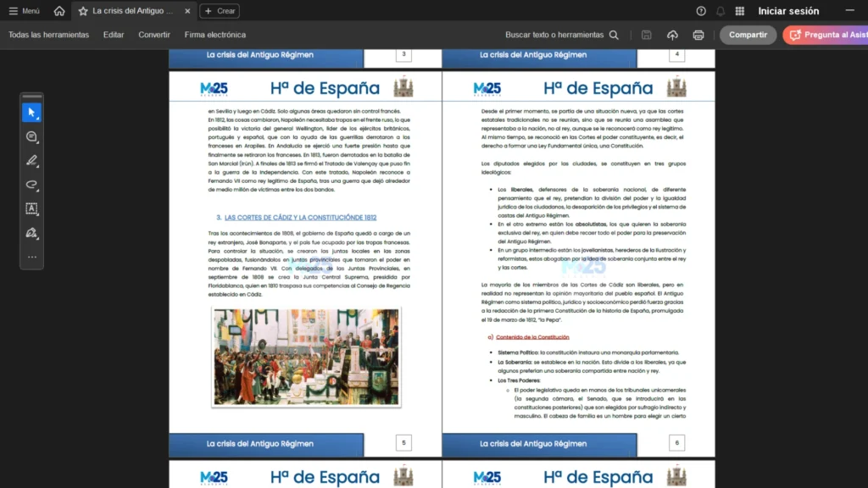Open the Editar menu item
868x488 pixels.
[x=114, y=35]
